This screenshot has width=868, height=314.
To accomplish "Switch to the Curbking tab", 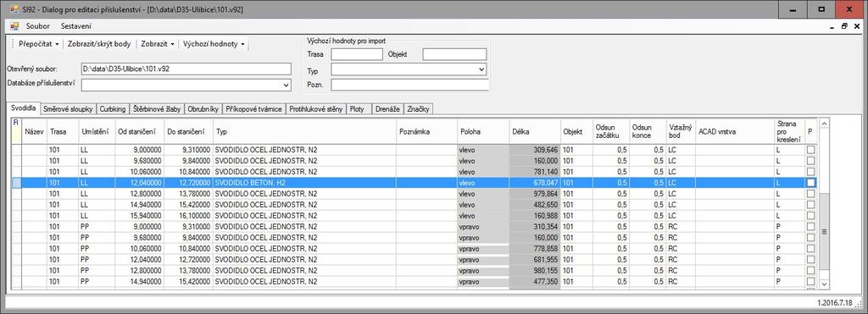I will (113, 109).
